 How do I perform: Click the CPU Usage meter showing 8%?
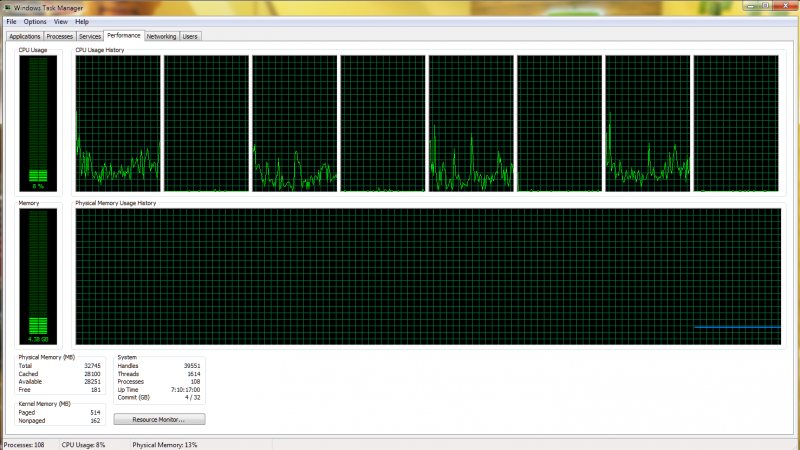[38, 123]
